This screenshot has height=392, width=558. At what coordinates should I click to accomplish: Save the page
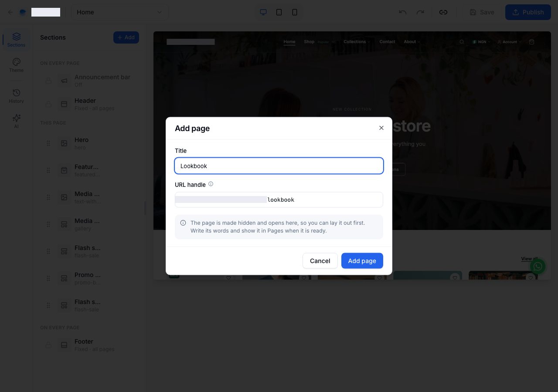[x=482, y=12]
